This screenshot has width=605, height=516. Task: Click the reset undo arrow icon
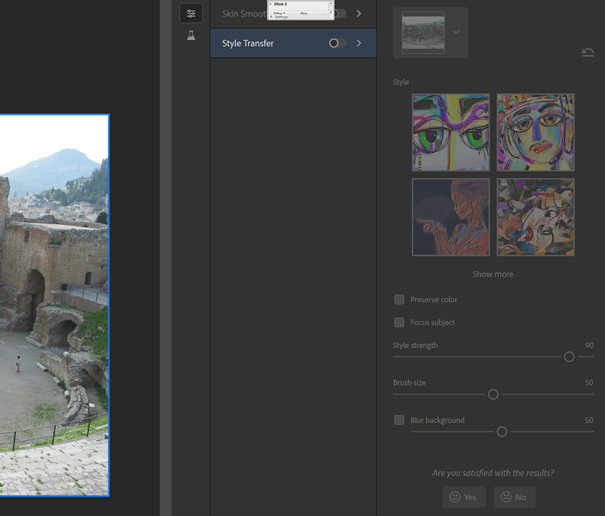click(x=588, y=52)
